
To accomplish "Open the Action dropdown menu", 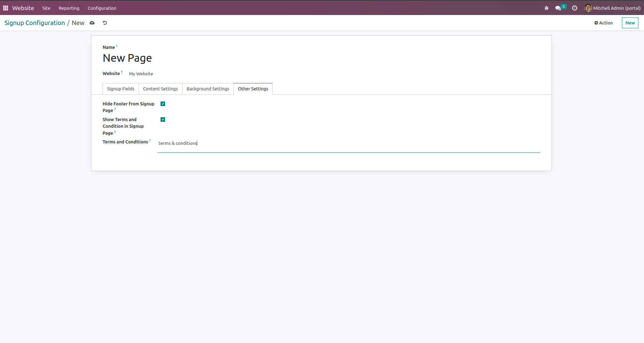I will tap(604, 23).
